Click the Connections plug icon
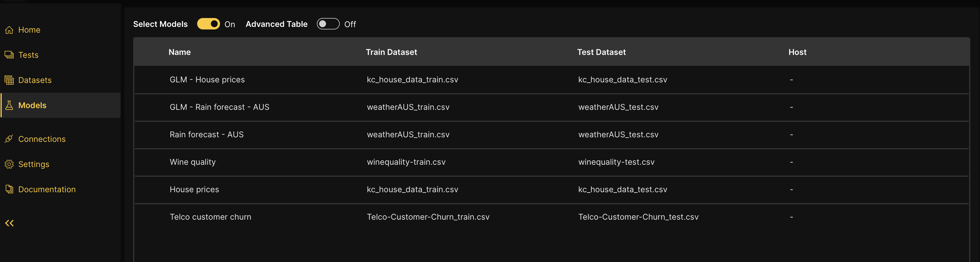The image size is (980, 262). (x=9, y=139)
